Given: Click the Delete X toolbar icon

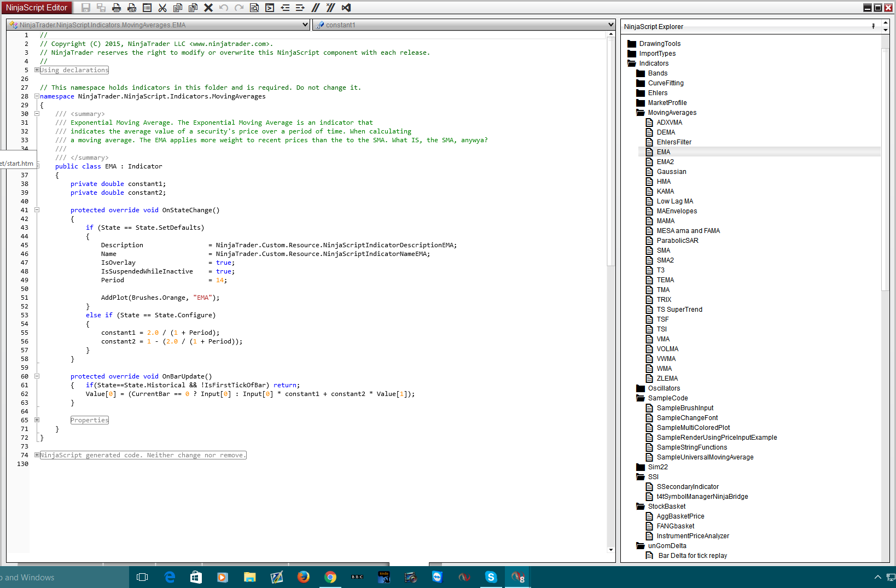Looking at the screenshot, I should point(208,8).
